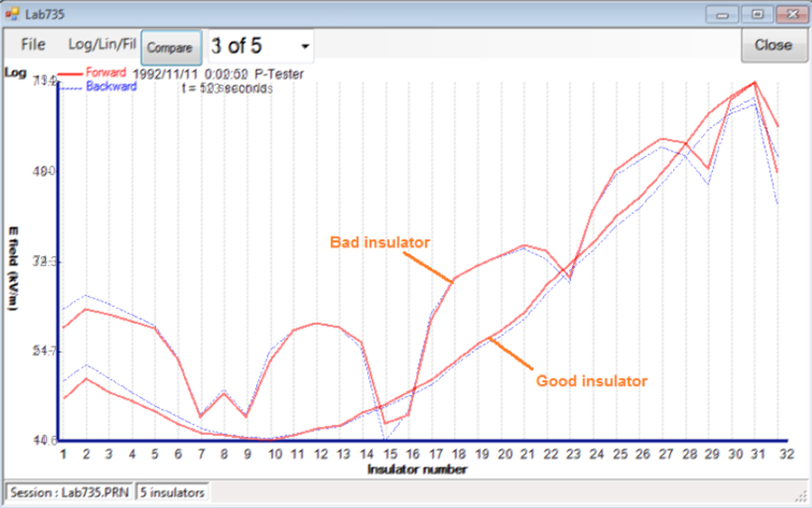Grab the resize grip in bottom-right corner
812x508 pixels.
800,496
